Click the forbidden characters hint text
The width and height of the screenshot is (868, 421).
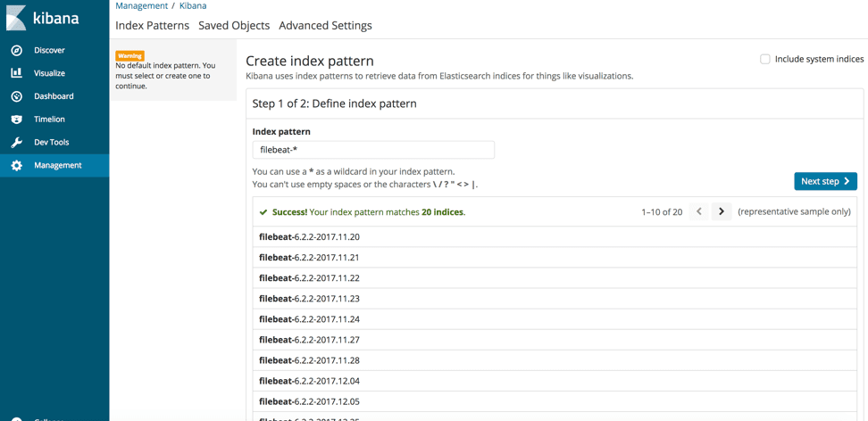point(365,185)
